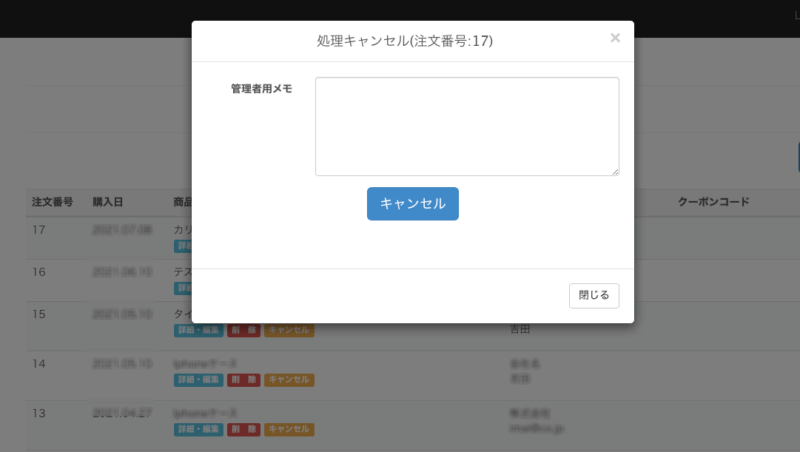800x452 pixels.
Task: Click the 管理者用メモ text area
Action: click(466, 126)
